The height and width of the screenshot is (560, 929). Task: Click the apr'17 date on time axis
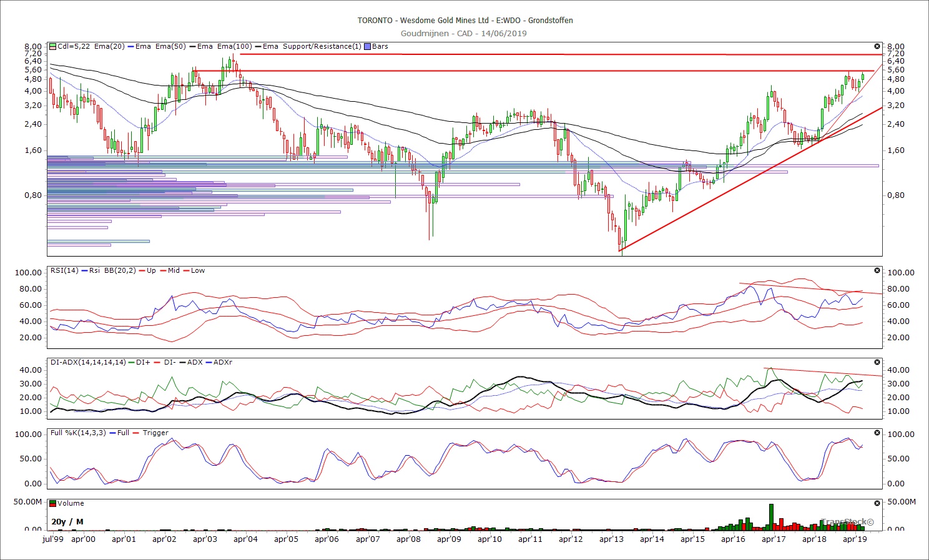[774, 539]
